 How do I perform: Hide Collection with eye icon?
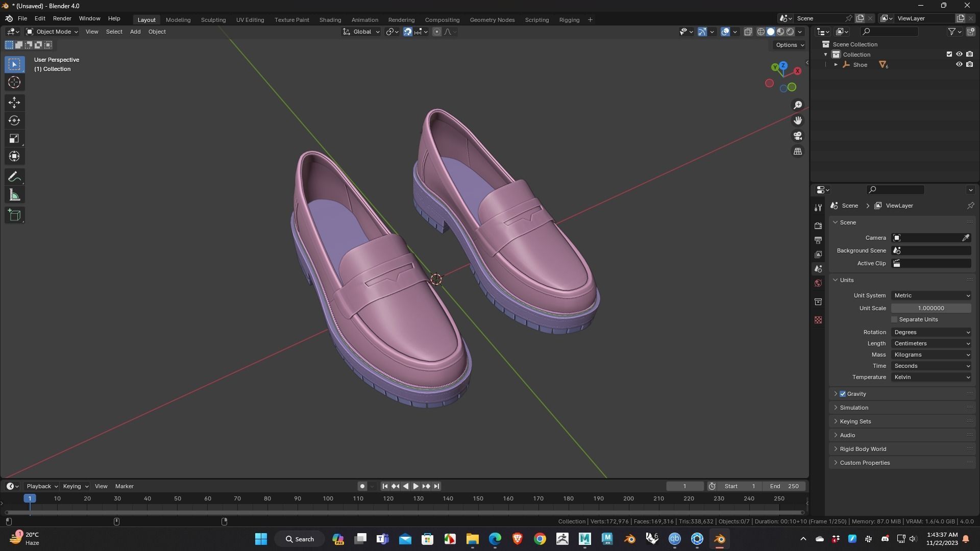[959, 54]
